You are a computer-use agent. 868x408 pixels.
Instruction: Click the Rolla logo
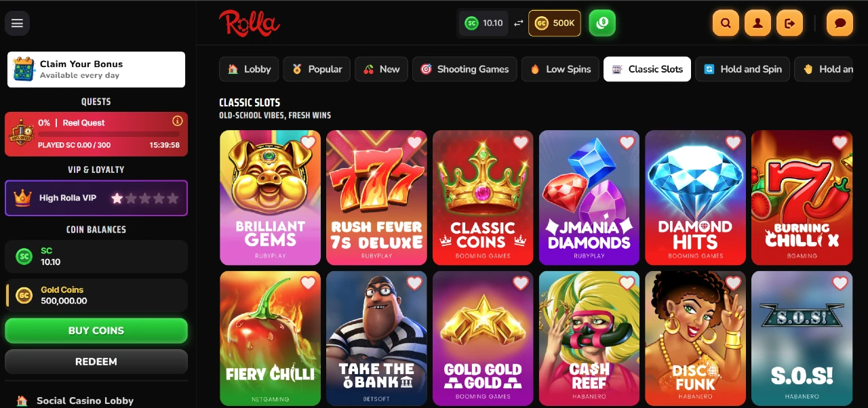click(249, 23)
